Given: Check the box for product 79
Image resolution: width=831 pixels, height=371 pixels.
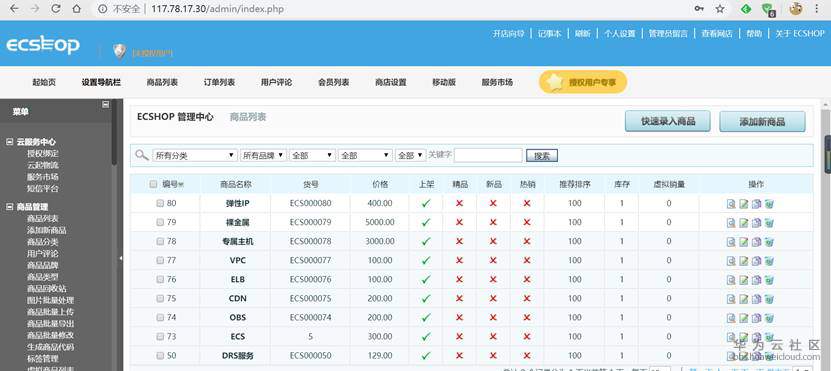Looking at the screenshot, I should point(160,223).
